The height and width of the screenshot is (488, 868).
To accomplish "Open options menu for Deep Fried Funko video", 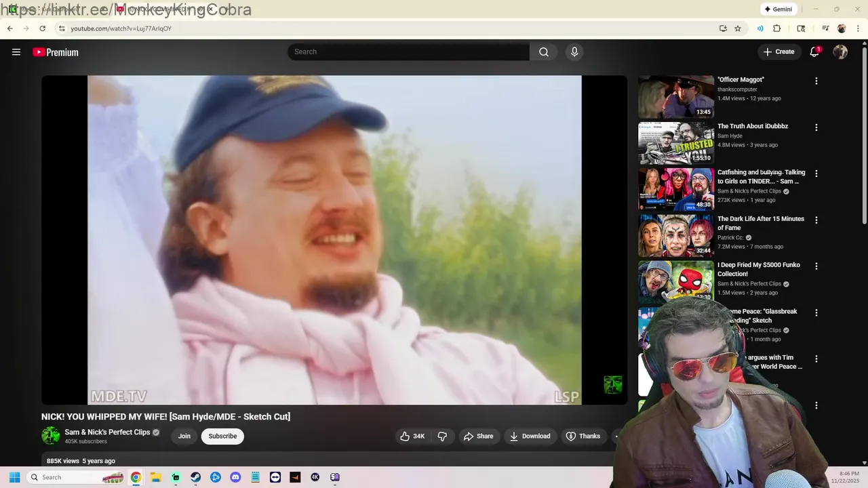I will [x=816, y=266].
